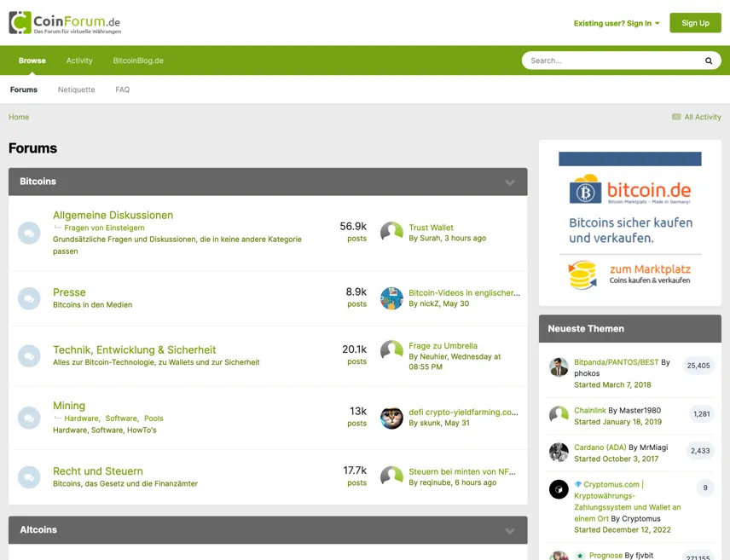Click skunk's cat avatar in Mining row
The image size is (730, 560).
tap(391, 418)
